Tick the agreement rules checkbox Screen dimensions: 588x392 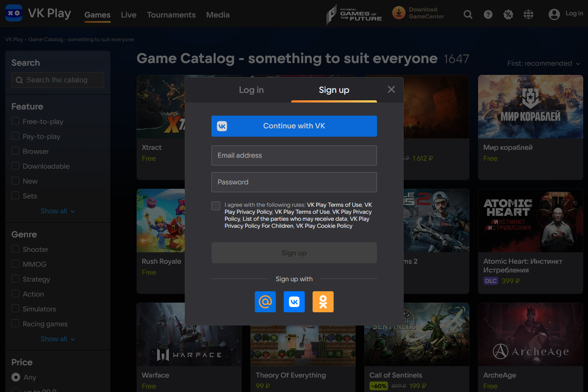[x=216, y=206]
